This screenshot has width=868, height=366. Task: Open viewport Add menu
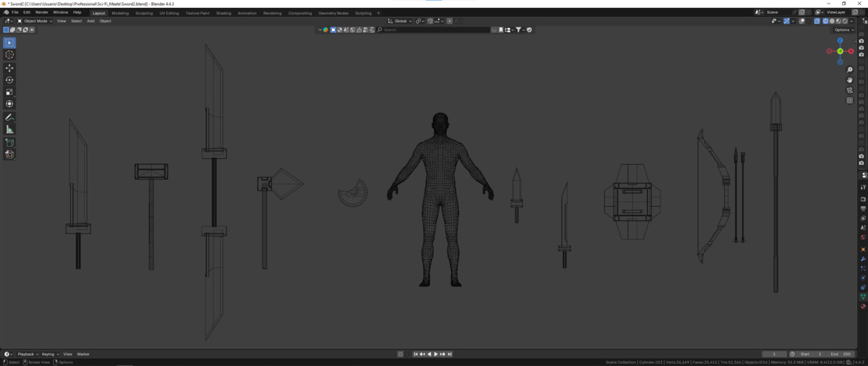[x=90, y=21]
